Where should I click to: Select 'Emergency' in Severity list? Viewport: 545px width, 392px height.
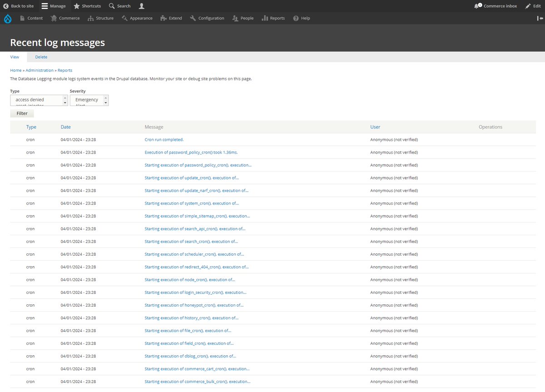(x=87, y=99)
